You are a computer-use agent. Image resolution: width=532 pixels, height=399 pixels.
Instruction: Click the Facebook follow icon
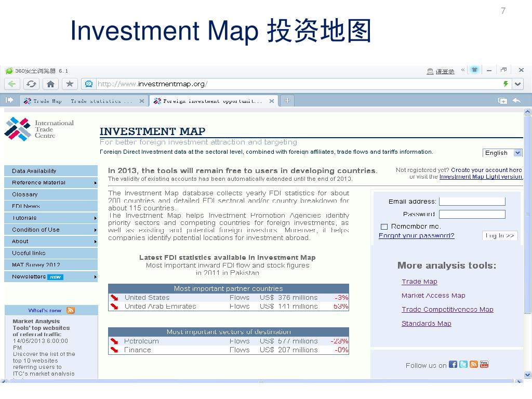pos(453,364)
